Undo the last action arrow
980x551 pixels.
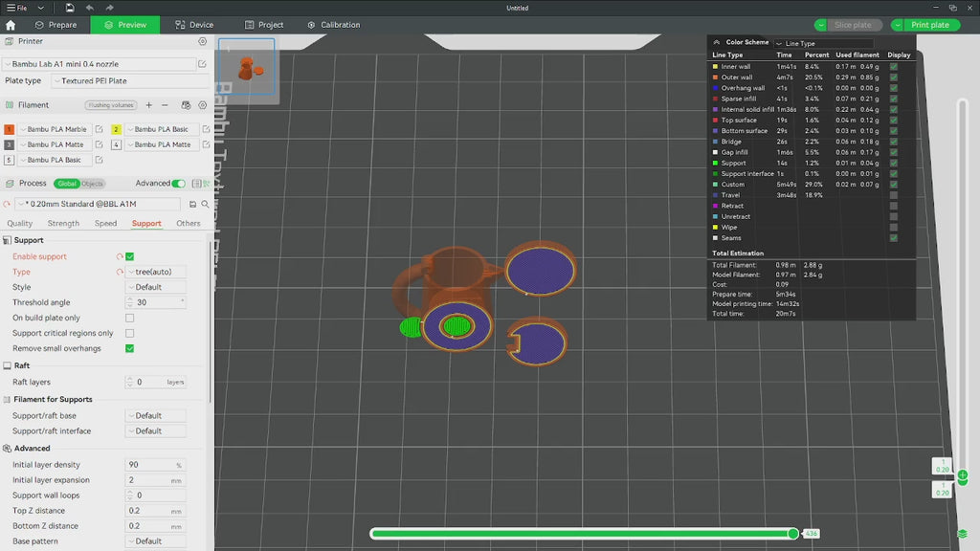click(89, 8)
